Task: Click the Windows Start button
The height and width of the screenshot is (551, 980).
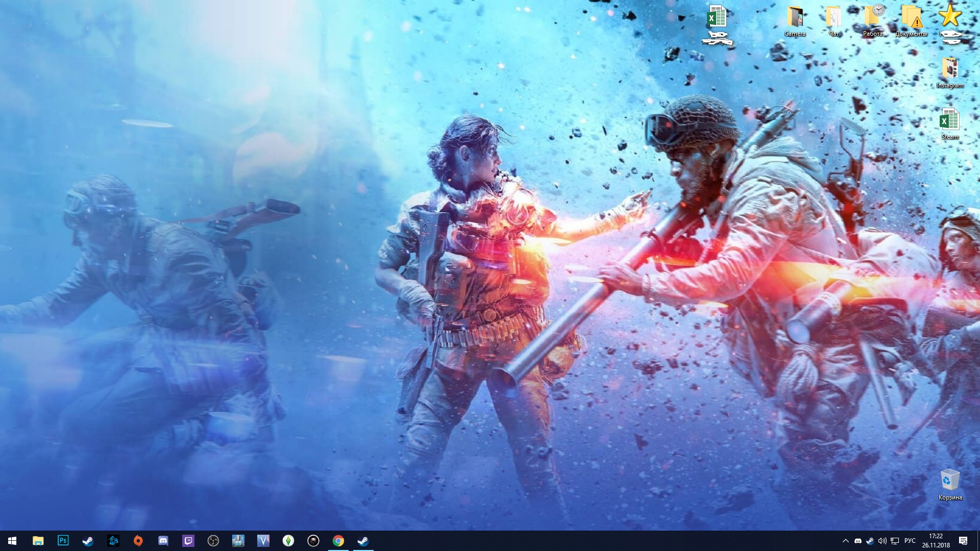Action: tap(12, 541)
